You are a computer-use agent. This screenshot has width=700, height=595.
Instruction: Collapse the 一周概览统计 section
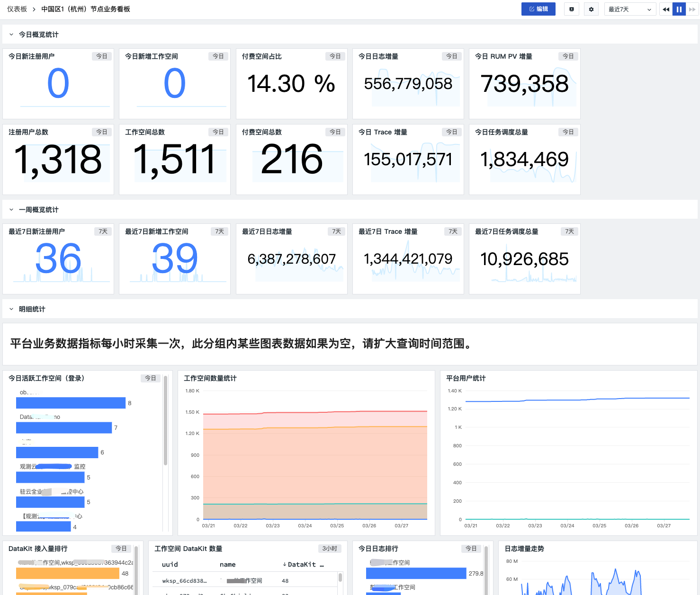11,210
